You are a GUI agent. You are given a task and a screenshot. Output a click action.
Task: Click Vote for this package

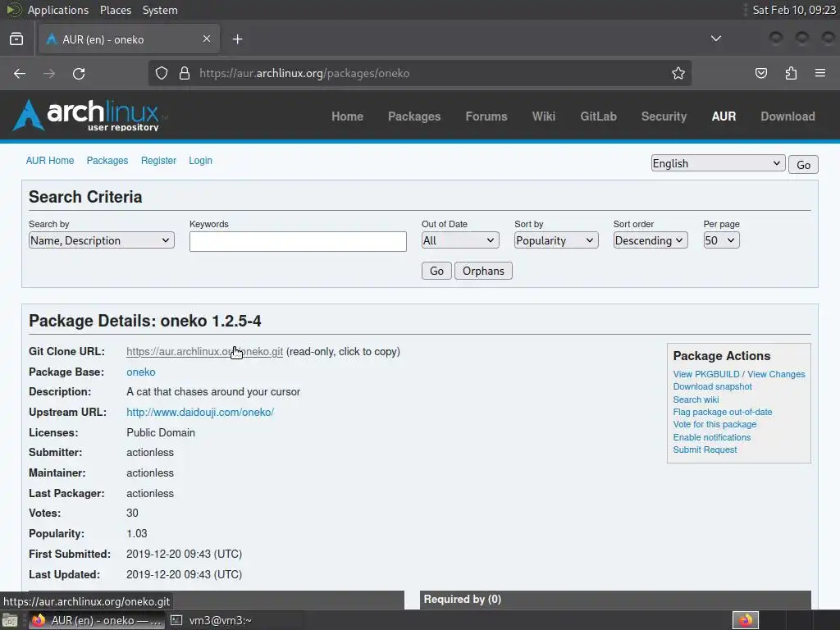pyautogui.click(x=714, y=424)
